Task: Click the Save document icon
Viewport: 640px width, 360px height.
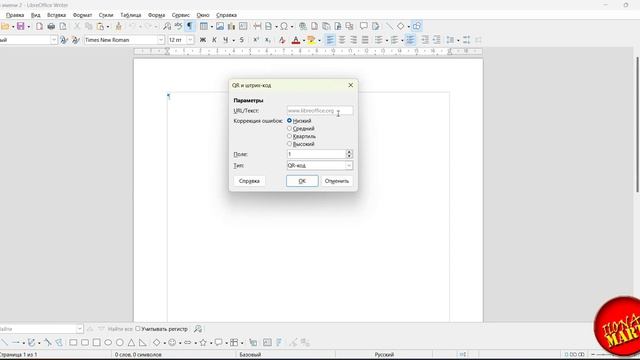Action: coord(20,27)
